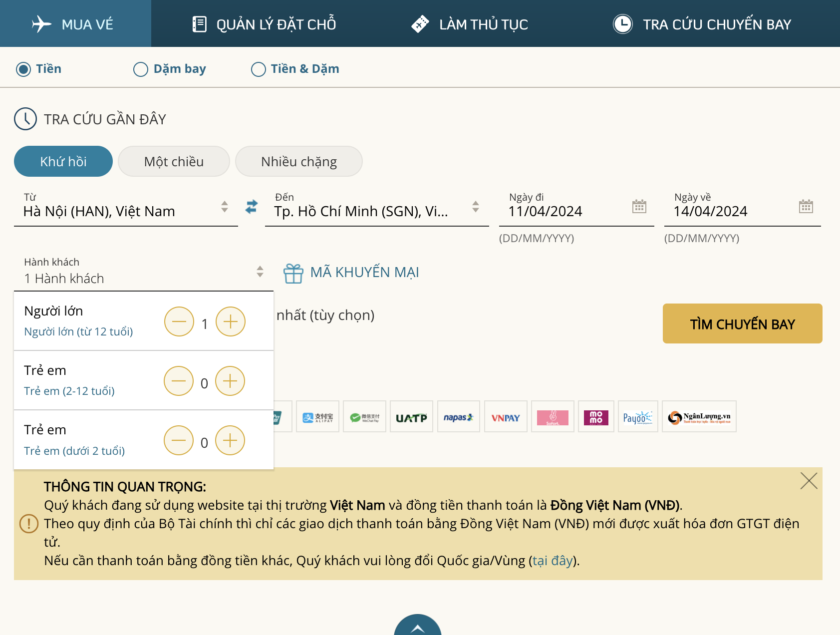Open the MUA VÉ tab
The image size is (840, 635).
point(75,23)
